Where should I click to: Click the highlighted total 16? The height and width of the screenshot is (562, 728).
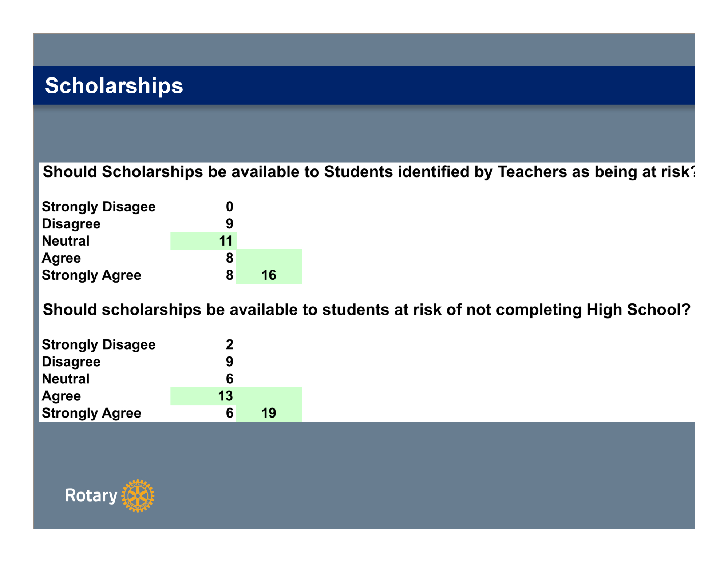[x=269, y=275]
